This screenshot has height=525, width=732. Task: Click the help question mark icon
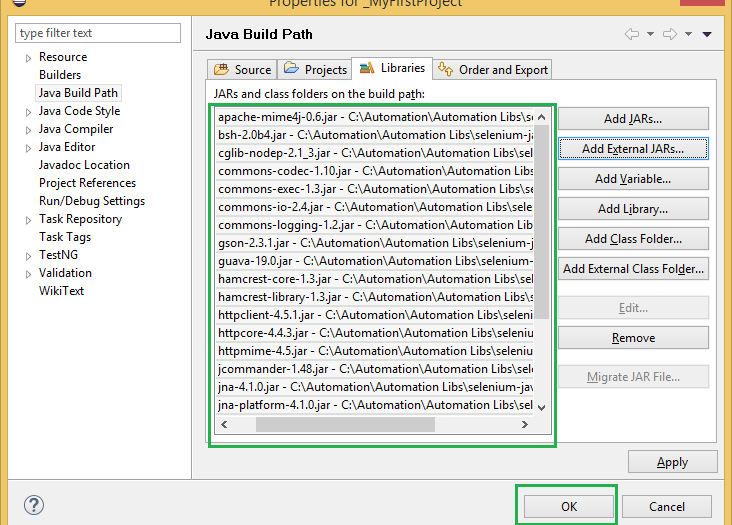coord(33,505)
